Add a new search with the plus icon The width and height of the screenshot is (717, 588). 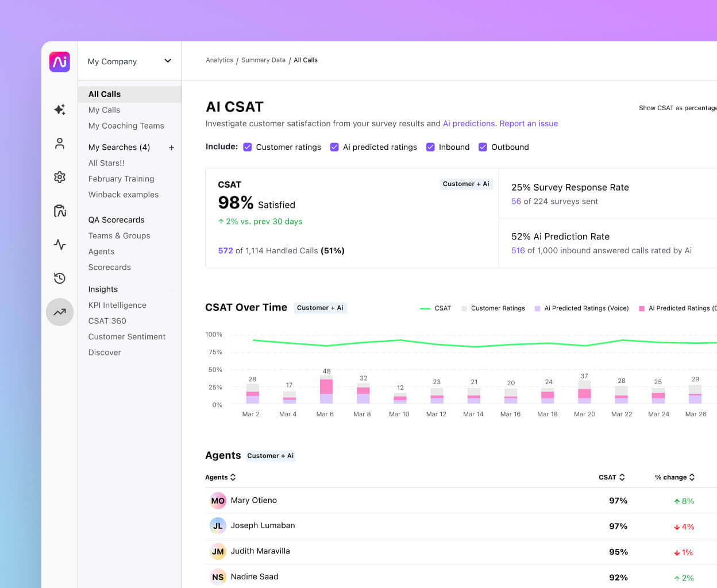[171, 148]
